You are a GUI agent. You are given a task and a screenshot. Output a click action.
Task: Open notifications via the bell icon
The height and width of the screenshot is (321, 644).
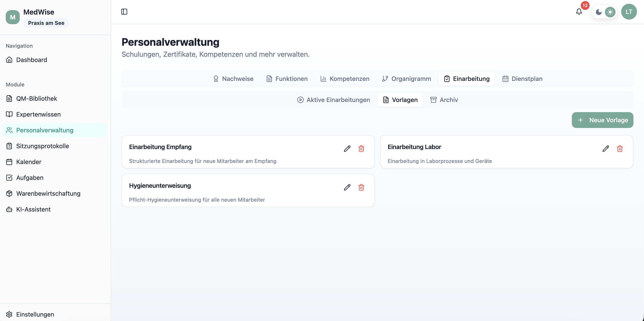[x=579, y=12]
